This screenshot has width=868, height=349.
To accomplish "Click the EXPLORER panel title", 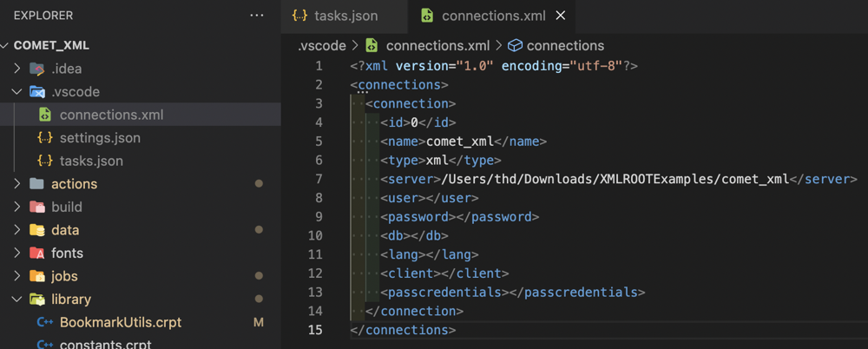I will point(43,16).
